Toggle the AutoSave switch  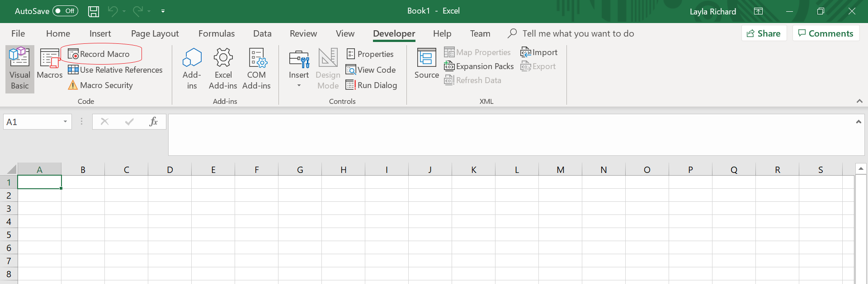(65, 11)
